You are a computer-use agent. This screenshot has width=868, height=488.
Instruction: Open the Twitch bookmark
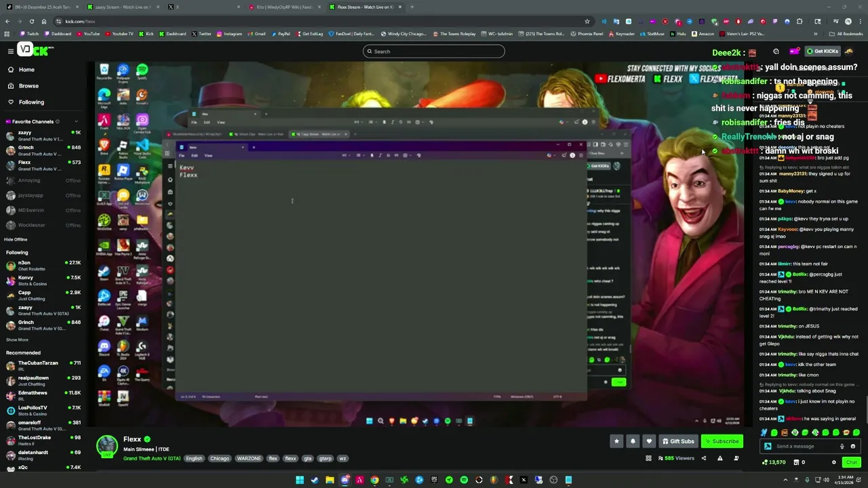point(30,34)
